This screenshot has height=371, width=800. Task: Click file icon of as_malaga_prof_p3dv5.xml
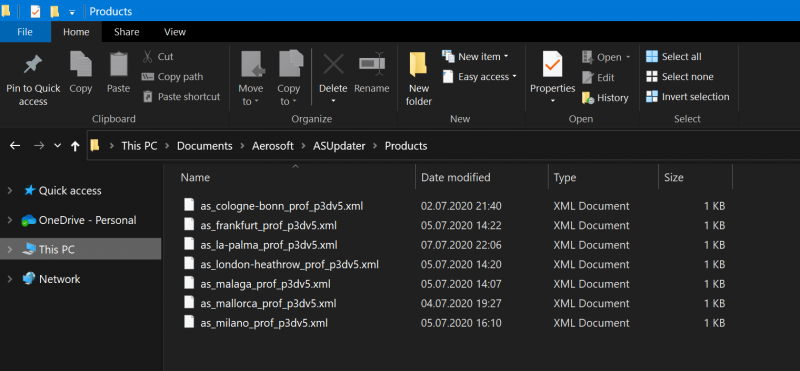click(189, 283)
